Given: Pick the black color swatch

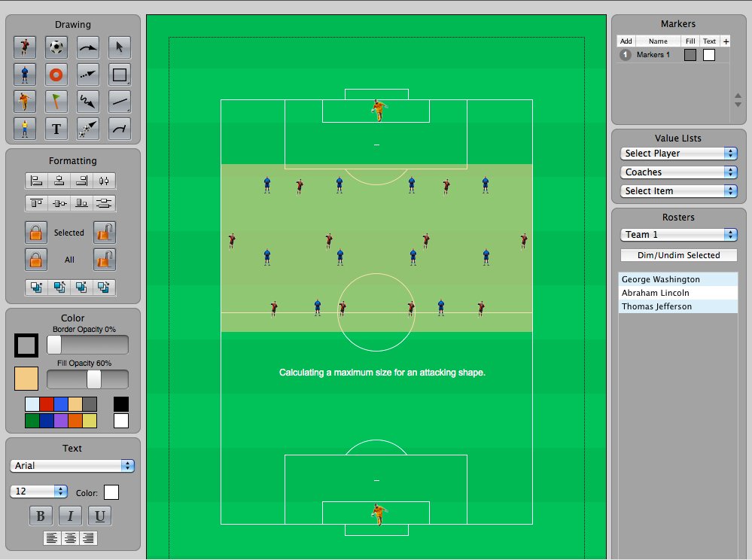Looking at the screenshot, I should 121,404.
